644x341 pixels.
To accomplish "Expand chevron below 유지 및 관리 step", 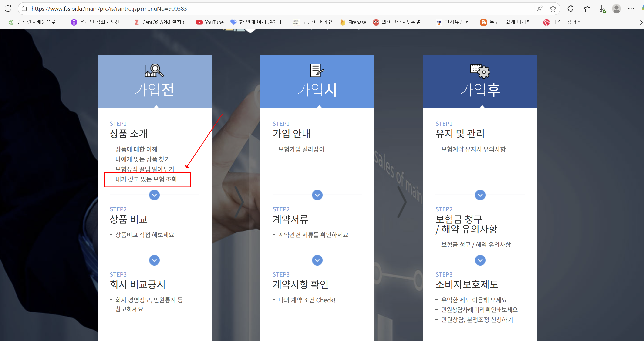I will [480, 195].
